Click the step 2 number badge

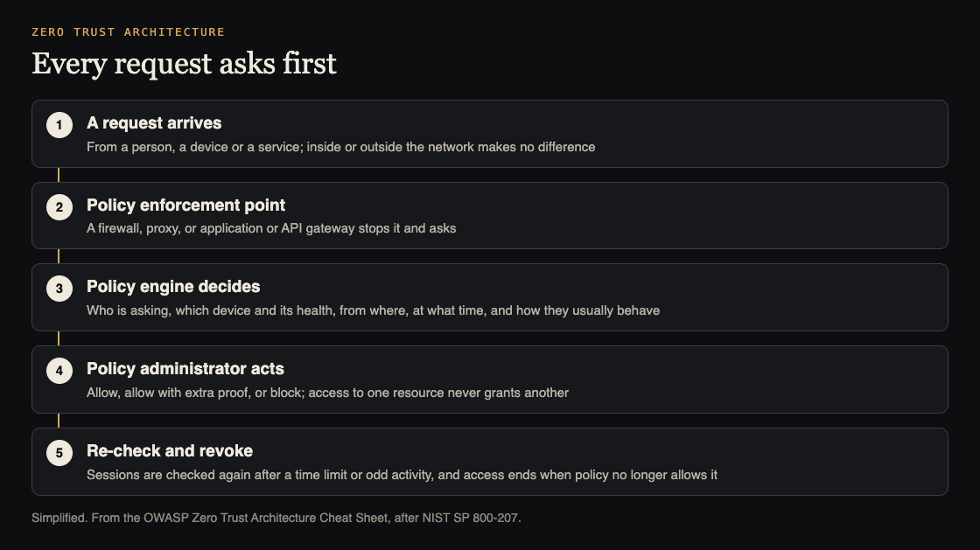click(59, 207)
